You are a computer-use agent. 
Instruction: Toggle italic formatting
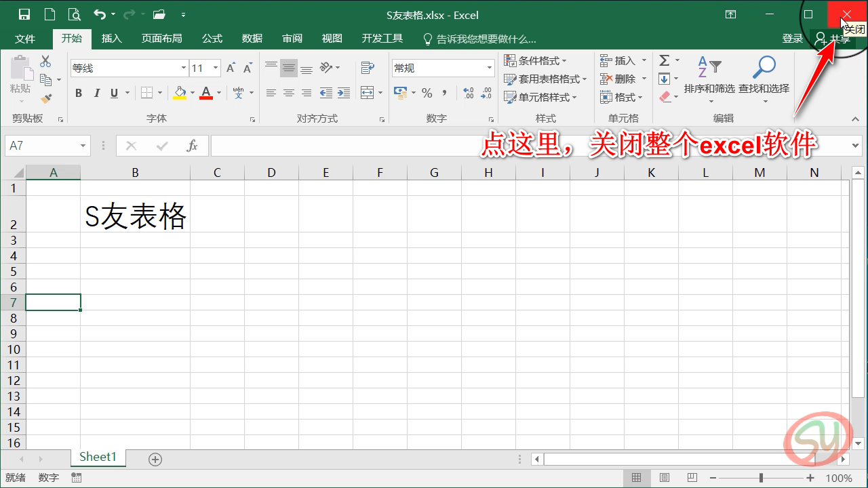96,93
